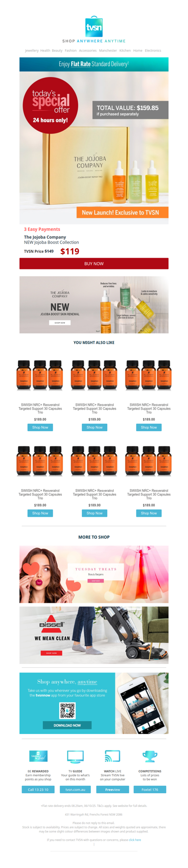Open the Jewellery category
The image size is (188, 868).
pyautogui.click(x=32, y=50)
